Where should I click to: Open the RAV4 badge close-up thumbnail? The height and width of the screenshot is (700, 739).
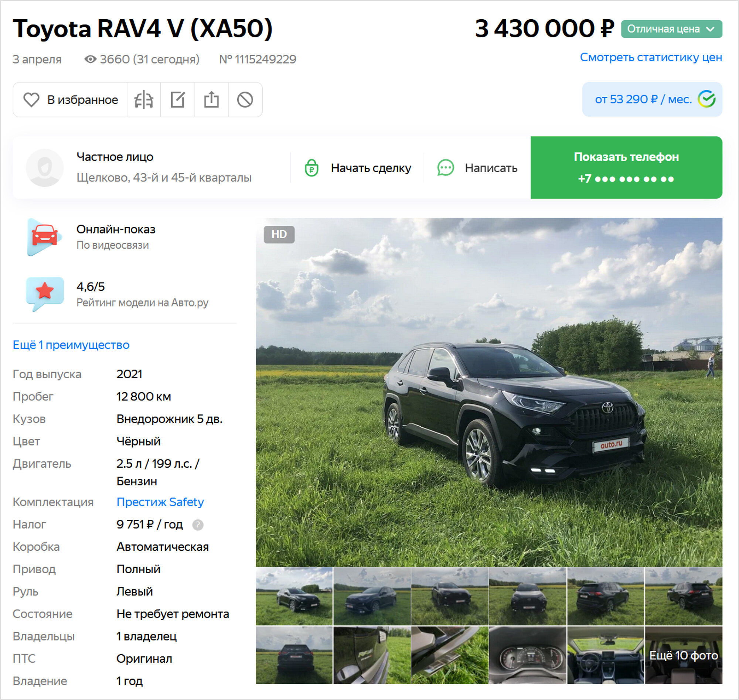click(372, 655)
